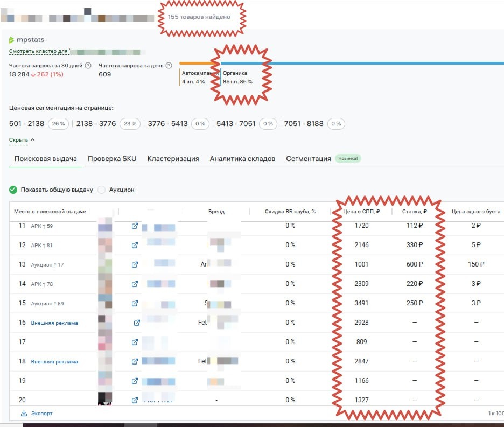Click the price cell 3491
The image size is (504, 427).
361,303
